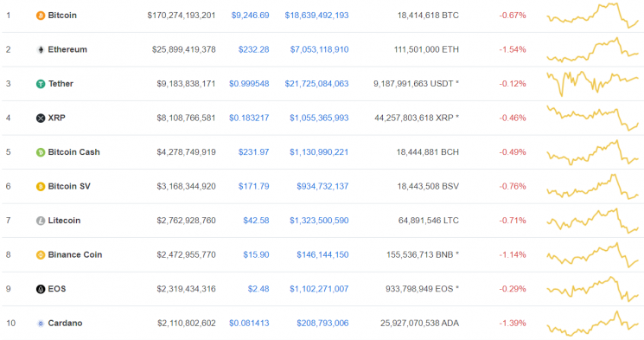Open the Bitcoin SV sparkline chart
The image size is (644, 340).
click(x=592, y=187)
